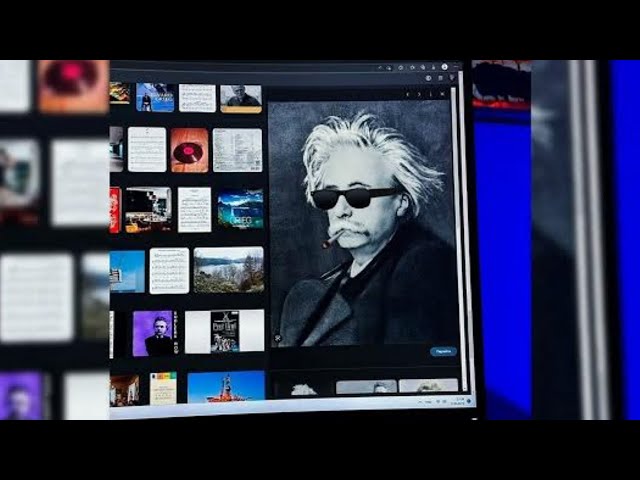Select the lake landscape photo thumbnail
The height and width of the screenshot is (480, 640).
click(229, 269)
